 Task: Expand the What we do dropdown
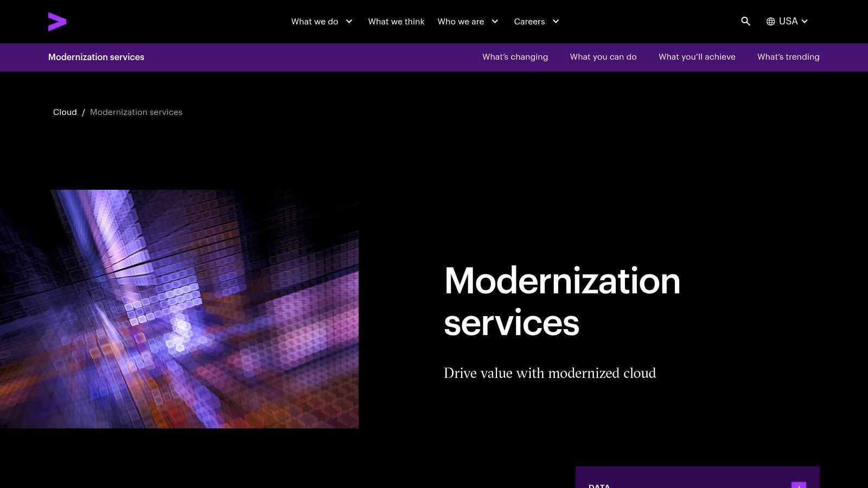[x=349, y=22]
